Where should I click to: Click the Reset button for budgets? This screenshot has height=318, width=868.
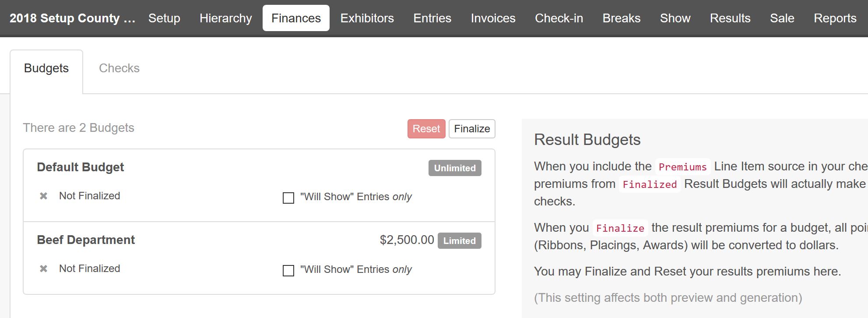[x=426, y=128]
